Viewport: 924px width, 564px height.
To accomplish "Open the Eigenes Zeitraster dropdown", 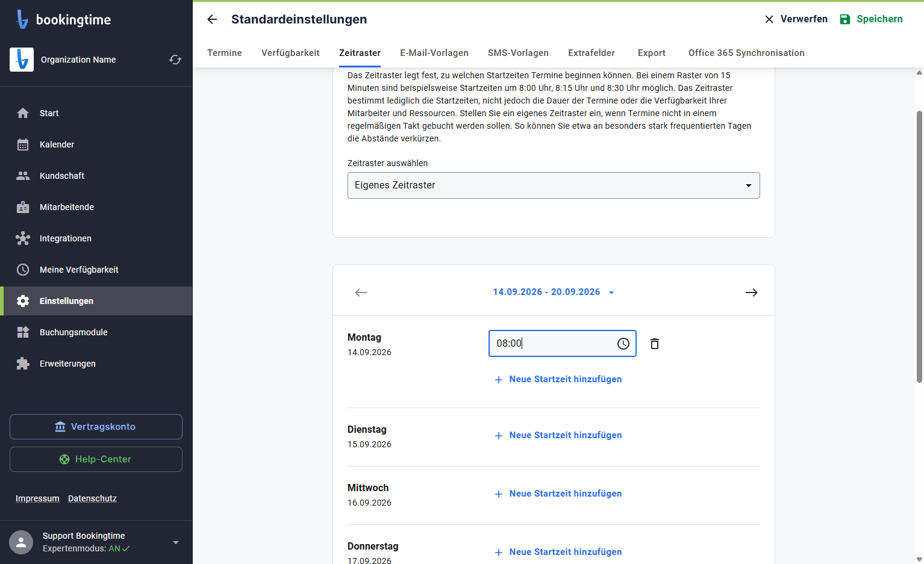I will pyautogui.click(x=554, y=185).
